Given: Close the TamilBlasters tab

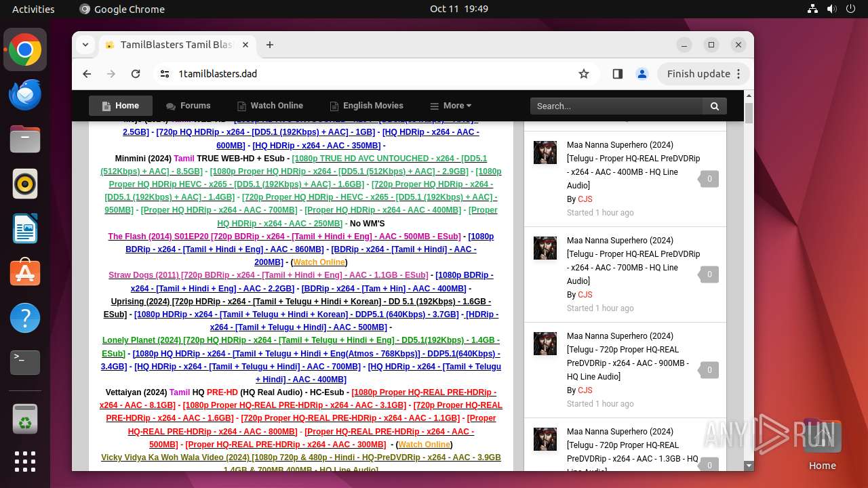Looking at the screenshot, I should (245, 45).
